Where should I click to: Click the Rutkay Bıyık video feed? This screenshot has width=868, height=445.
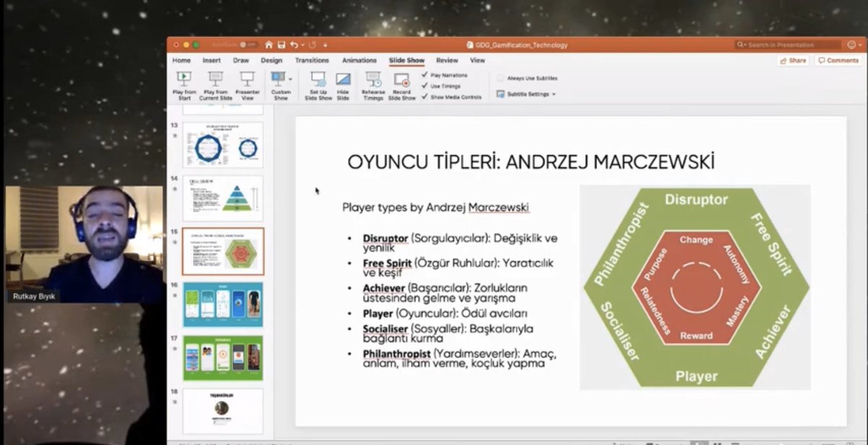pyautogui.click(x=85, y=245)
